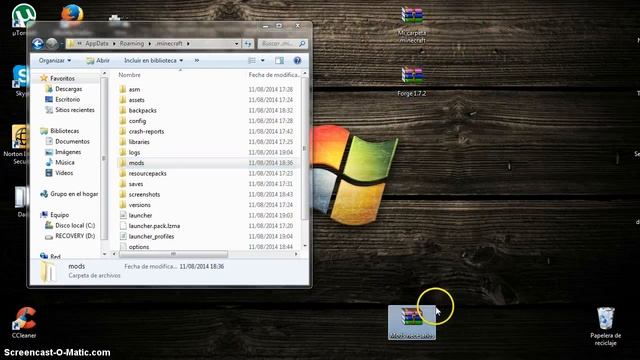Click in the Explorer search field
This screenshot has width=640, height=360.
278,44
